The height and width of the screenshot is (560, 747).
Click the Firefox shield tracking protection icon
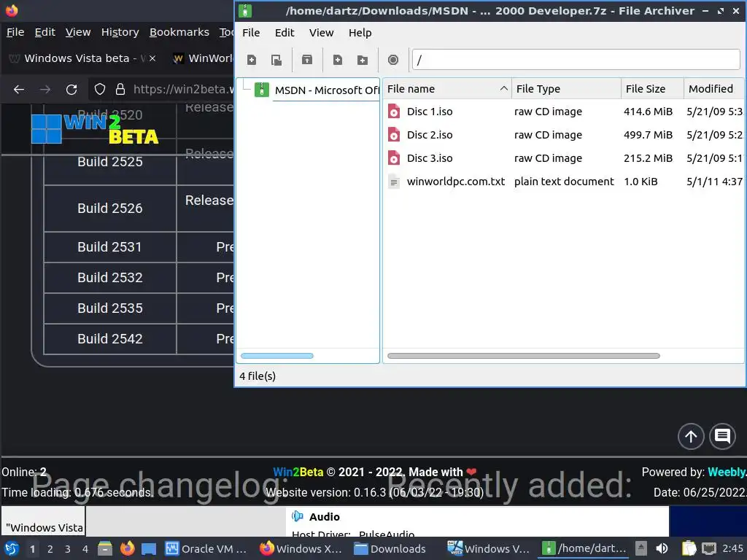click(x=99, y=90)
